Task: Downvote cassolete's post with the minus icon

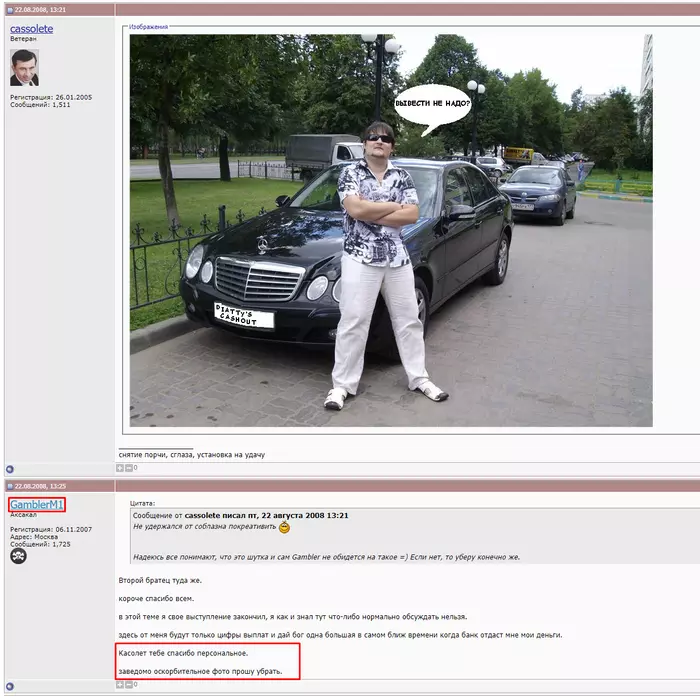Action: click(x=129, y=468)
